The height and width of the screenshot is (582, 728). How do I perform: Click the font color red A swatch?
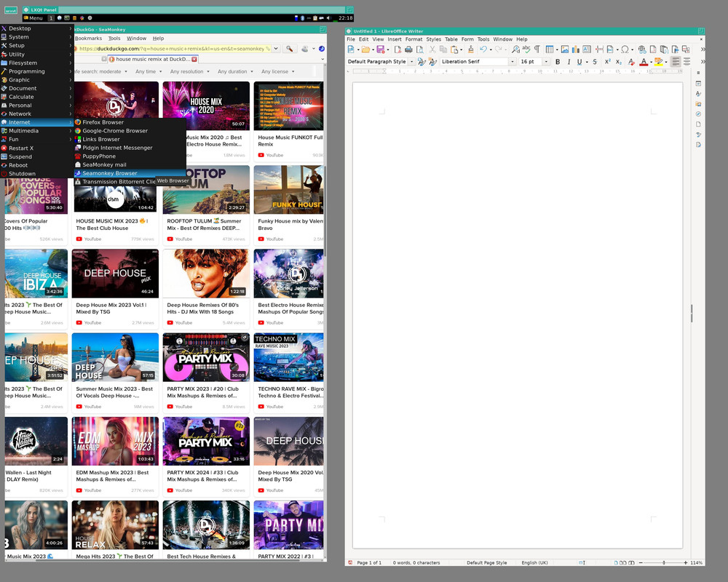pos(643,62)
